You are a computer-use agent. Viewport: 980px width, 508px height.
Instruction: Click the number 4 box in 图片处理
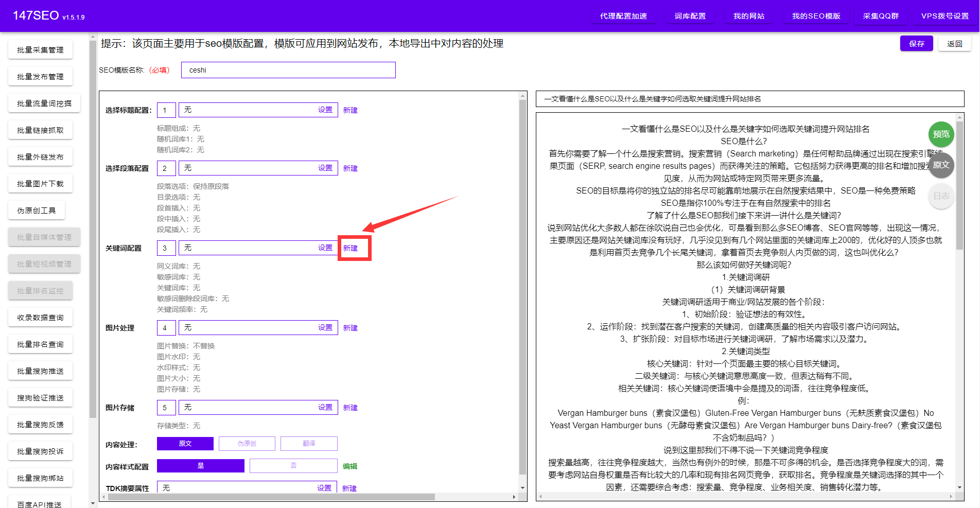(166, 327)
